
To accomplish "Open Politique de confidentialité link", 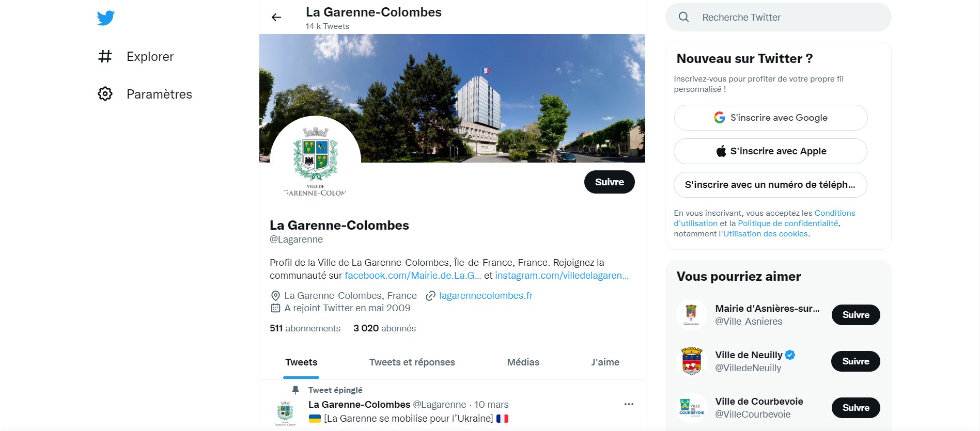I will coord(788,224).
